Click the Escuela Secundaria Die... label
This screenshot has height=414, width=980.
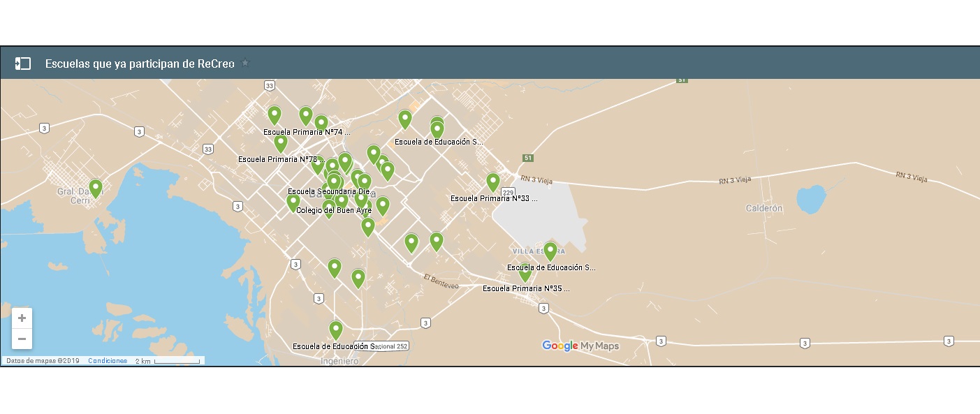tap(329, 191)
